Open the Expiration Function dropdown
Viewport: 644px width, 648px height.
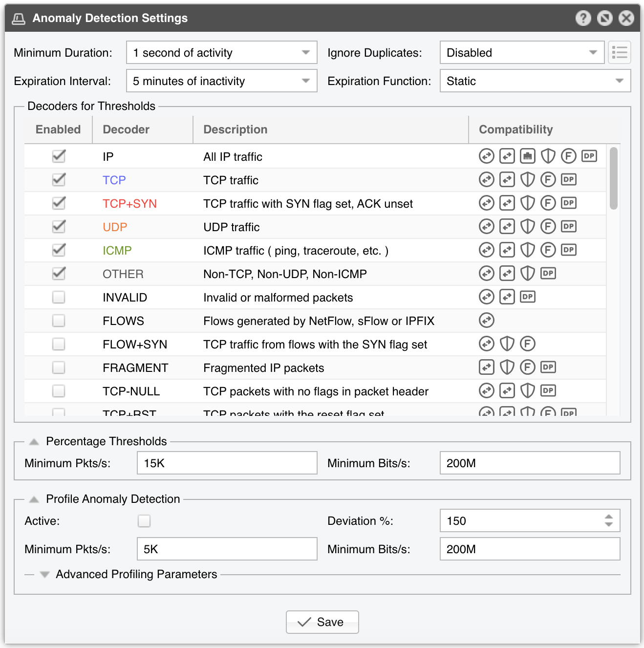[535, 81]
